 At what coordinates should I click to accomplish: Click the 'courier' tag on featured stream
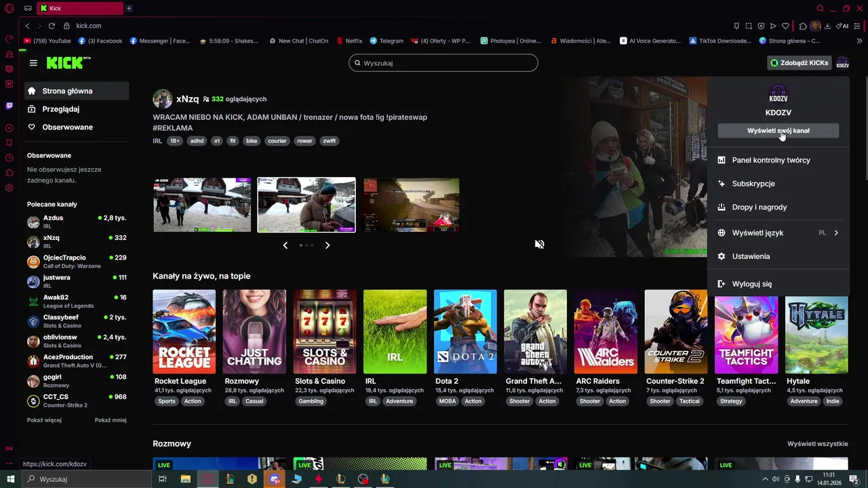[x=277, y=141]
